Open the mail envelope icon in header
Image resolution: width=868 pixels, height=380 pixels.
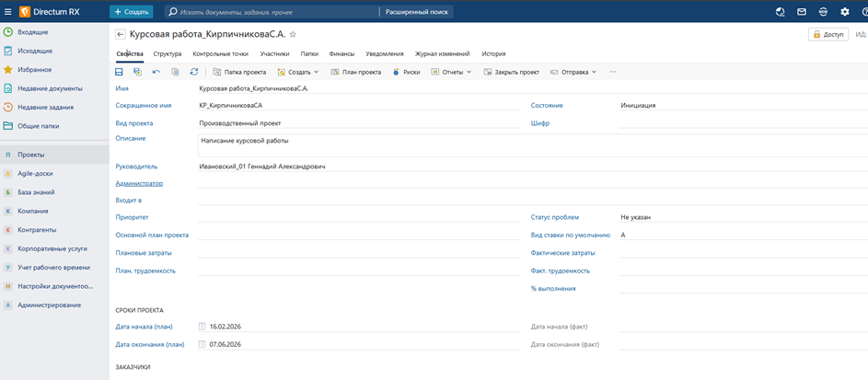(x=802, y=12)
